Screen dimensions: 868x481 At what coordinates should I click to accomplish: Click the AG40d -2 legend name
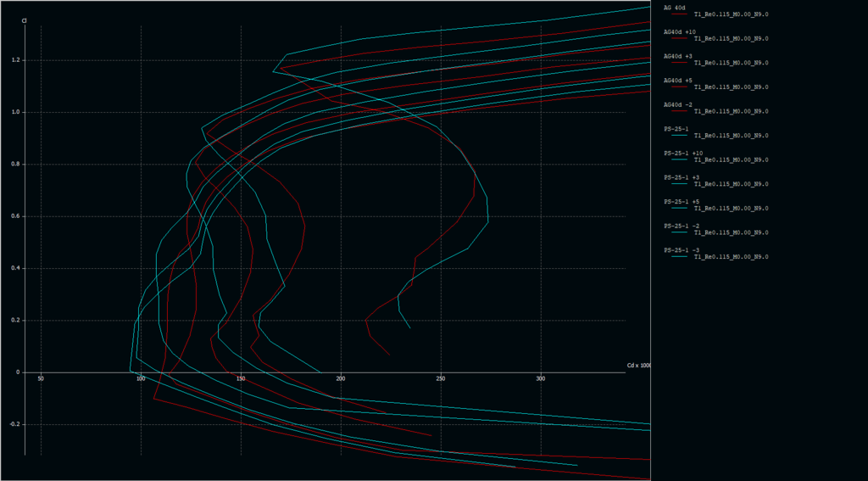point(677,104)
